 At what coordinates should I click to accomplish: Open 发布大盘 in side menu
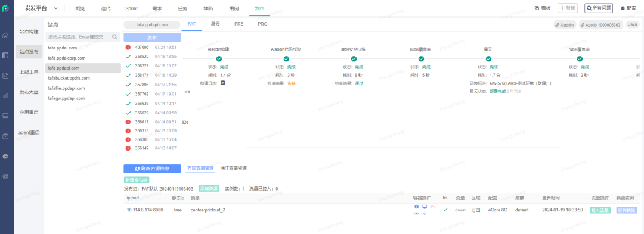29,92
